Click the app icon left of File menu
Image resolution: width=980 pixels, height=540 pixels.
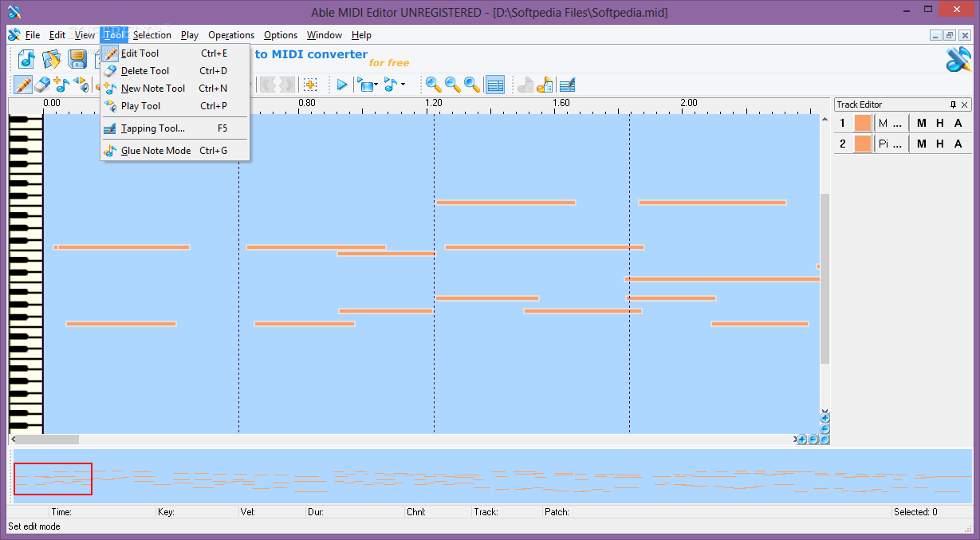click(x=14, y=35)
